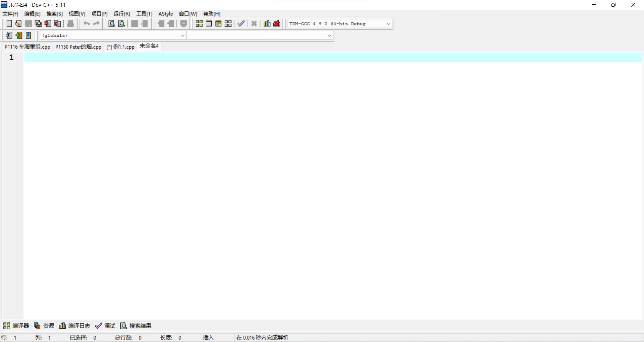Open the 编译日志 bottom panel tab
This screenshot has width=644, height=342.
74,326
